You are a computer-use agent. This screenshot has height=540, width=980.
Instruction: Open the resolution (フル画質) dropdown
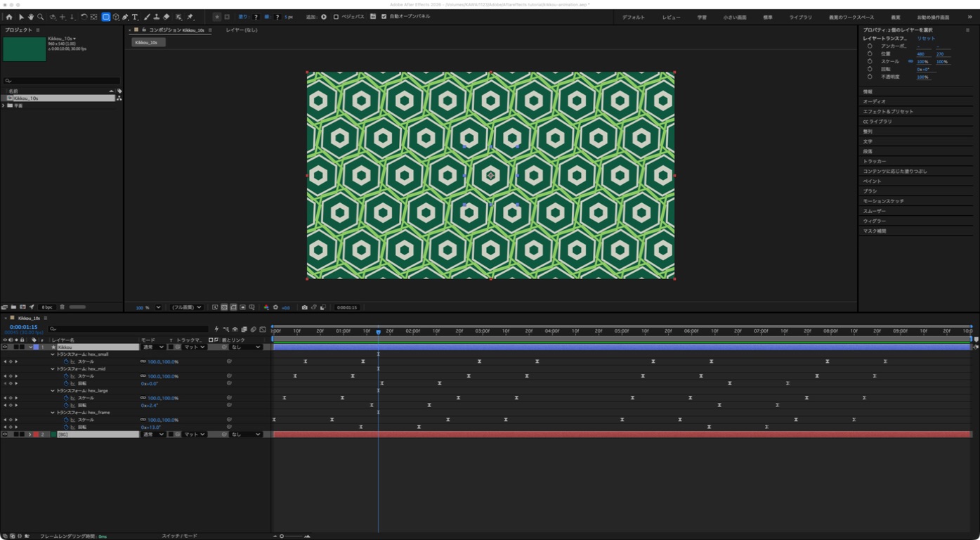coord(187,307)
